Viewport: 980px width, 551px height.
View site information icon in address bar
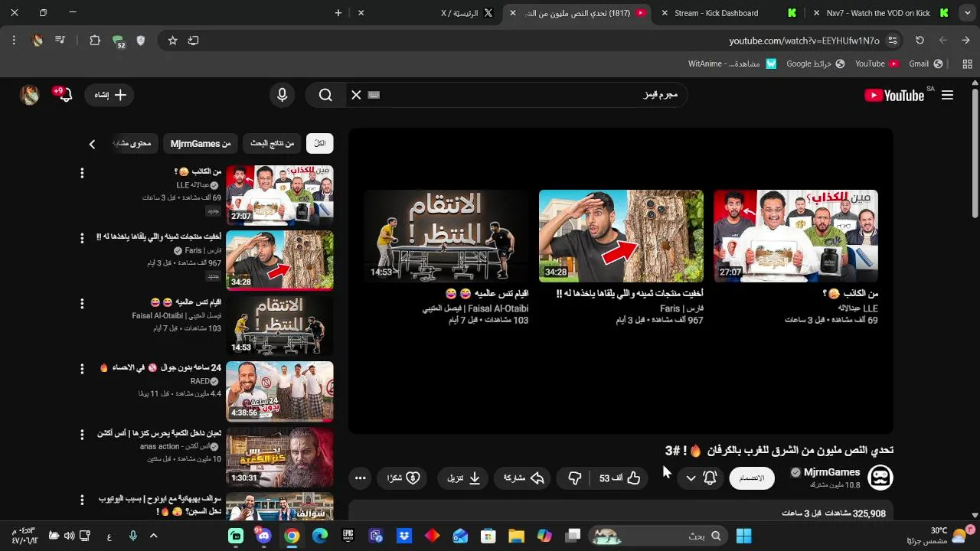click(893, 41)
